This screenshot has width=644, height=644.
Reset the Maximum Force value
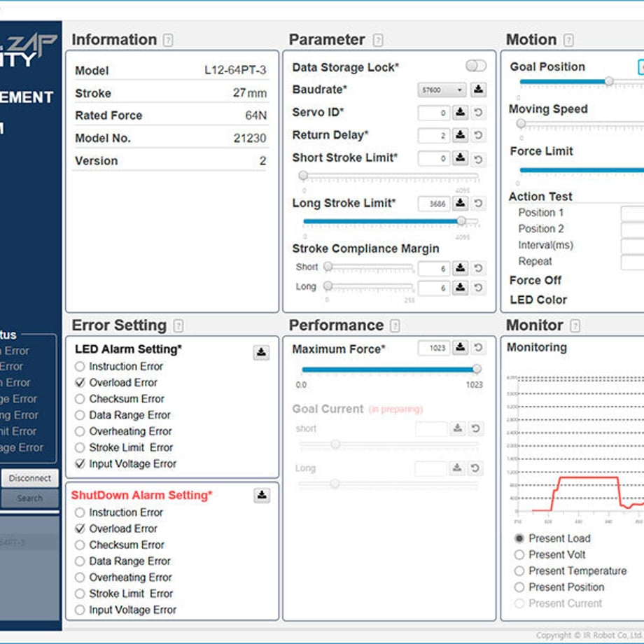tap(478, 348)
